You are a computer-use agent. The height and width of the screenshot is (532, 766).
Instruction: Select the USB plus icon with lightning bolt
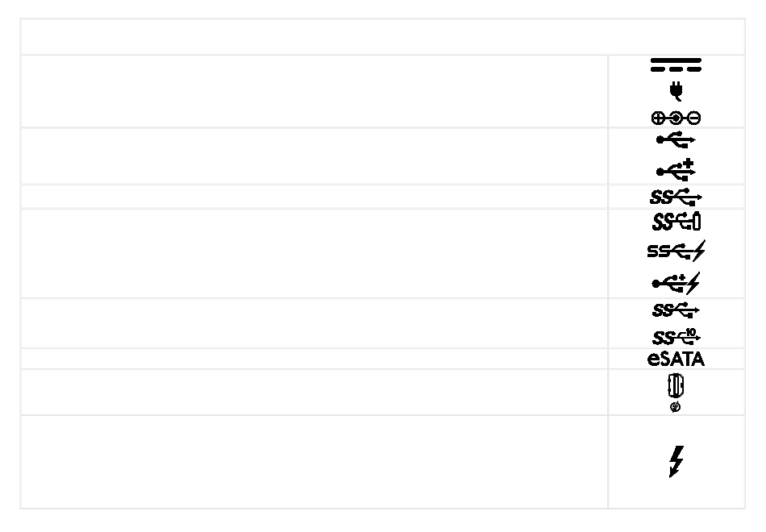(x=676, y=283)
